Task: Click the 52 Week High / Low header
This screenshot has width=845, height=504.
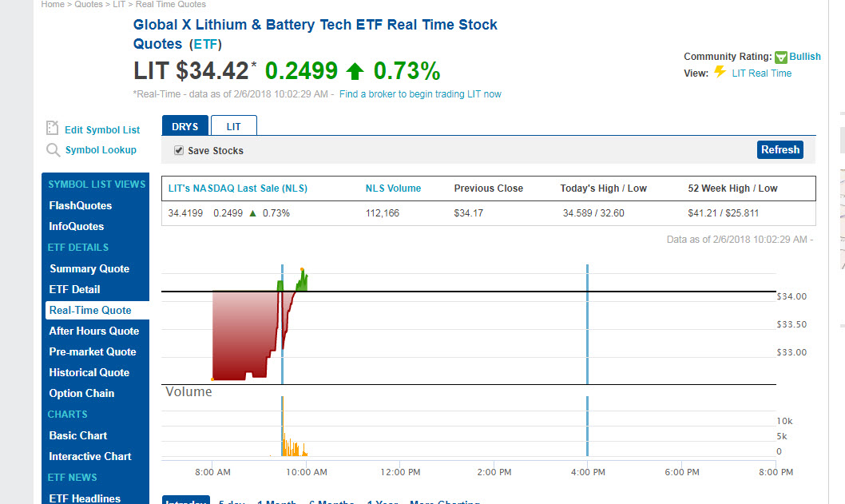Action: point(732,189)
